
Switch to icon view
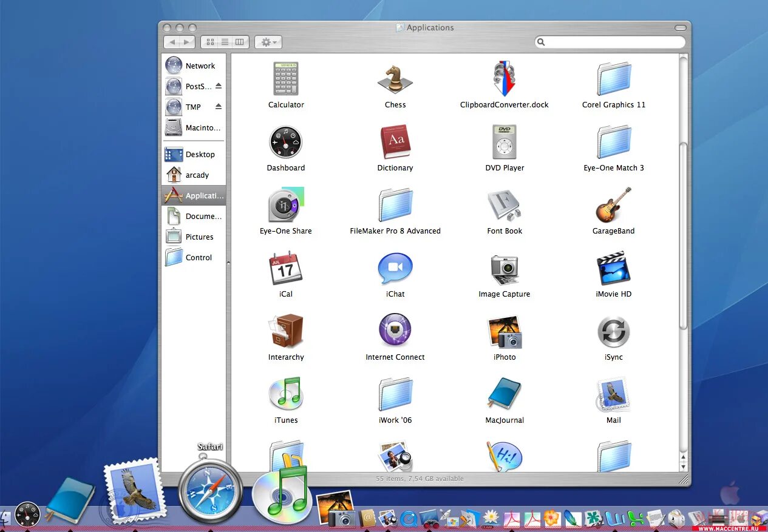tap(210, 42)
